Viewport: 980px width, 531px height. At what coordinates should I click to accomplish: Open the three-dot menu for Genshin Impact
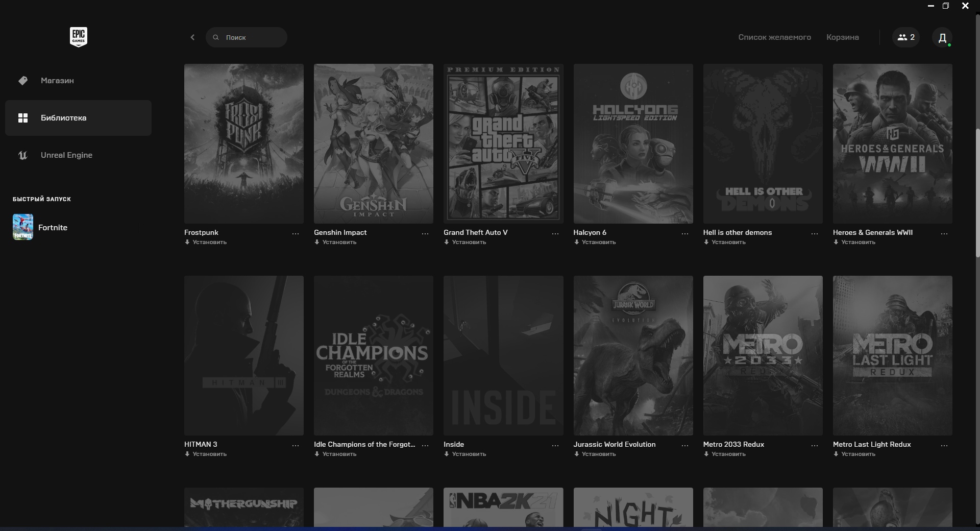[425, 233]
